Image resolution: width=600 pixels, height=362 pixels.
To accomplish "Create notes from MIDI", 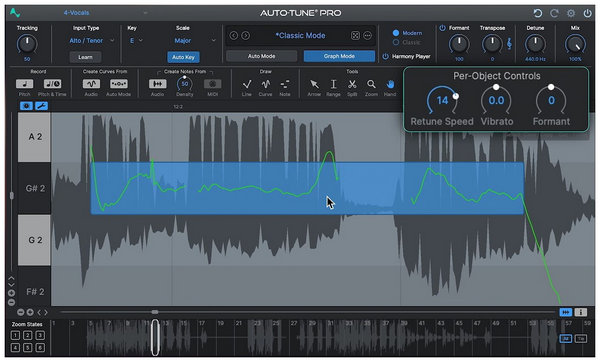I will click(212, 84).
